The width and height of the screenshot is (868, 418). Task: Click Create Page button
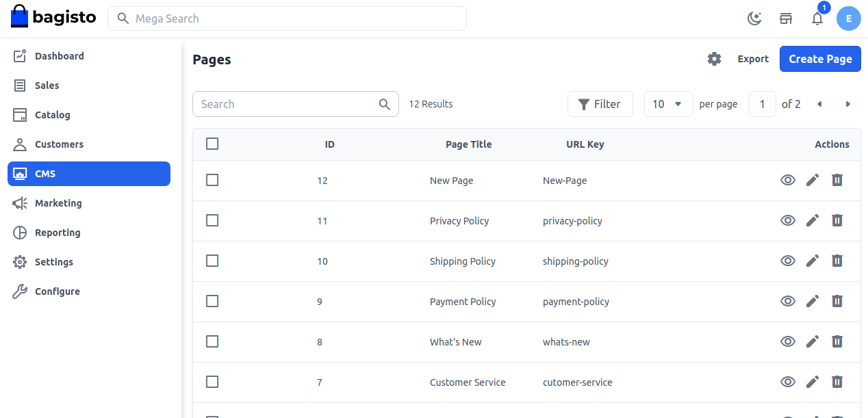coord(820,59)
